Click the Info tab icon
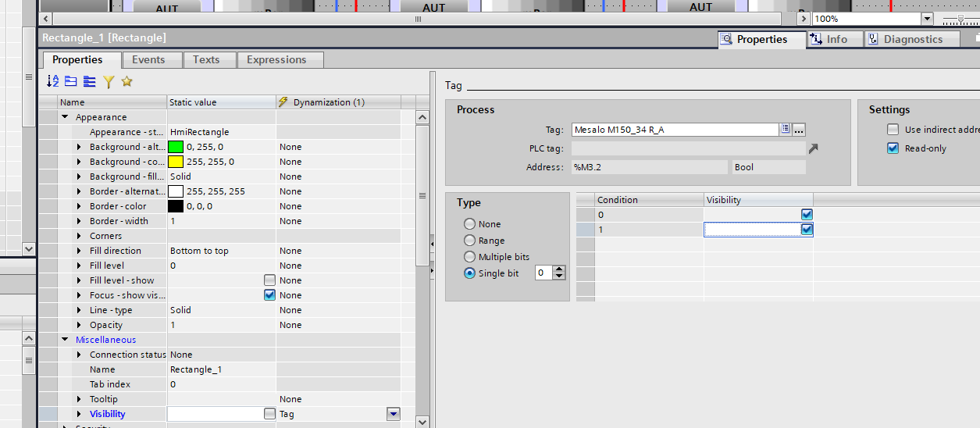Viewport: 980px width, 428px height. [816, 39]
